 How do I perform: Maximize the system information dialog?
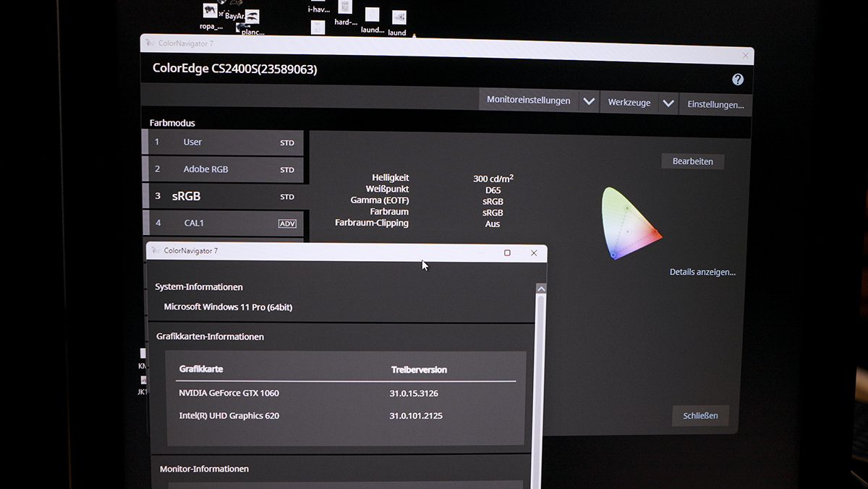point(507,252)
